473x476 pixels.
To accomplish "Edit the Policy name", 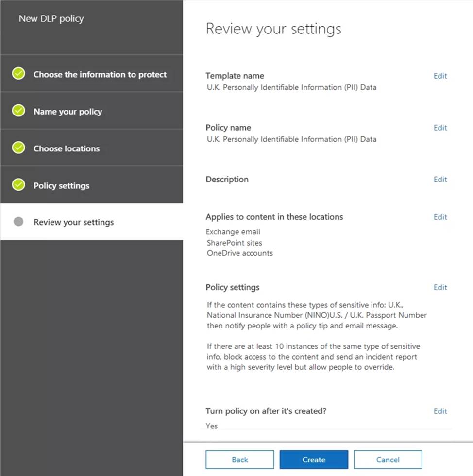I will click(440, 128).
